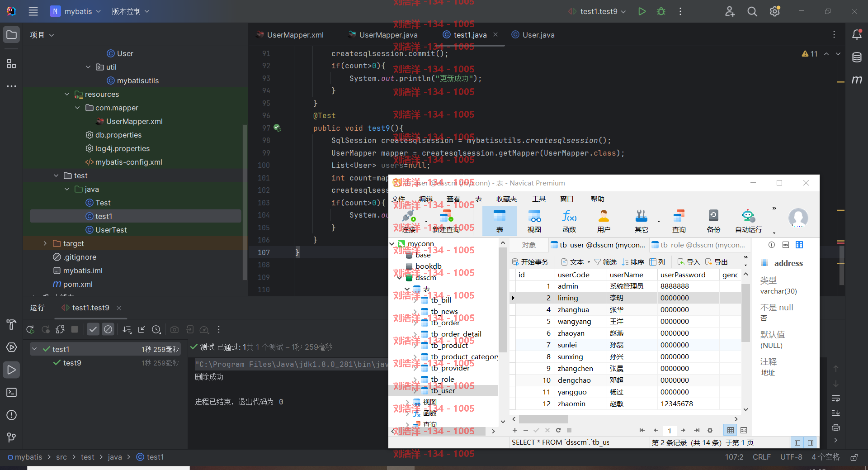Switch to Navicat grid view button
The width and height of the screenshot is (868, 470).
pyautogui.click(x=730, y=430)
